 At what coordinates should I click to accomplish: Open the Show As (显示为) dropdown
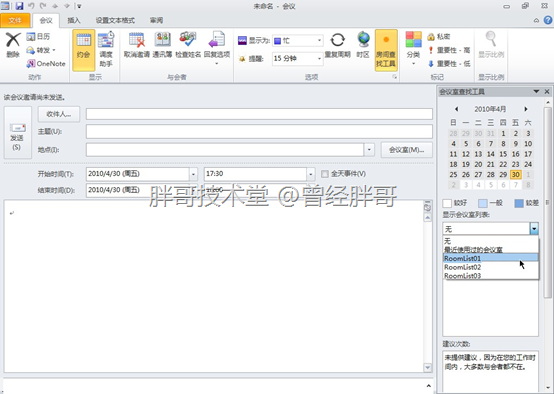[x=319, y=41]
